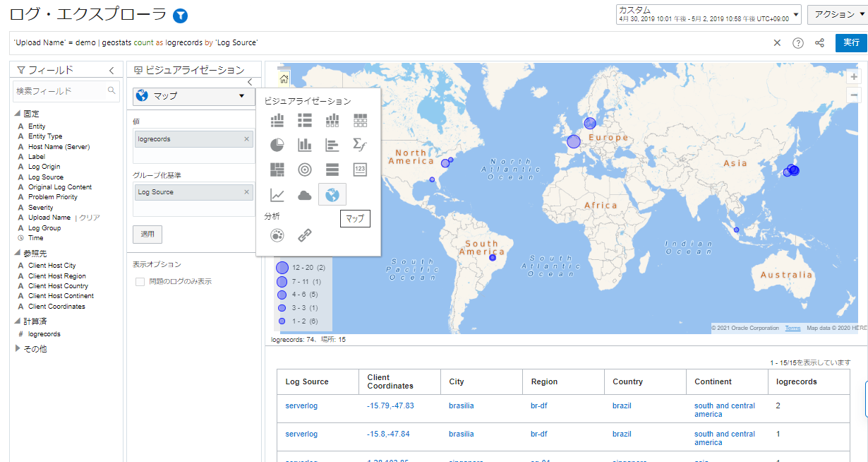Viewport: 868px width, 462px height.
Task: Enable the 問題のログのみ表示 checkbox
Action: [x=140, y=282]
